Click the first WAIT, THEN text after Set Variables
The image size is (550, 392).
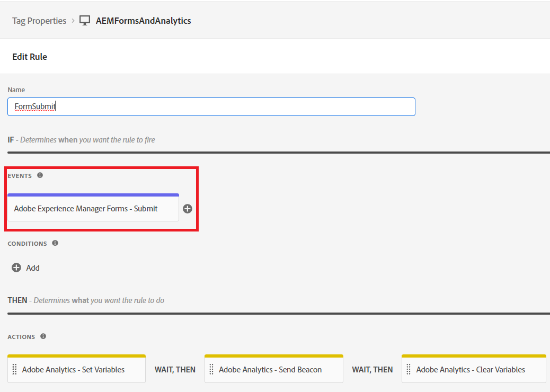click(175, 370)
